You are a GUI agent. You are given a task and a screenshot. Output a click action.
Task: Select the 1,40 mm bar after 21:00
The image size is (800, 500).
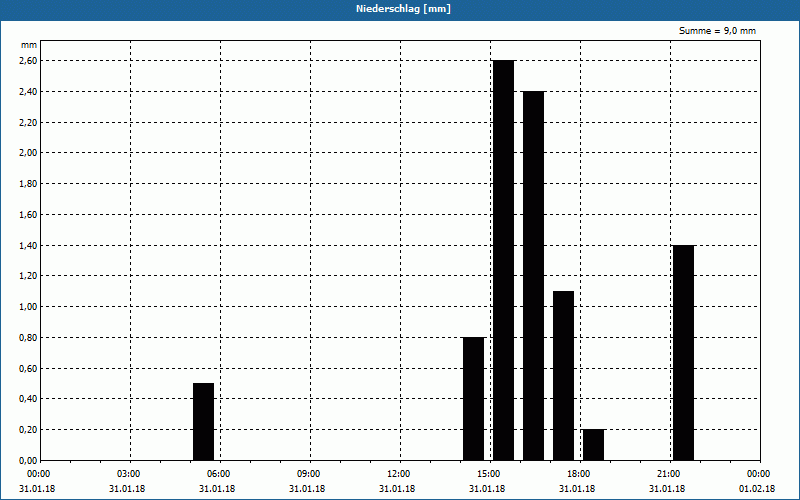[684, 353]
